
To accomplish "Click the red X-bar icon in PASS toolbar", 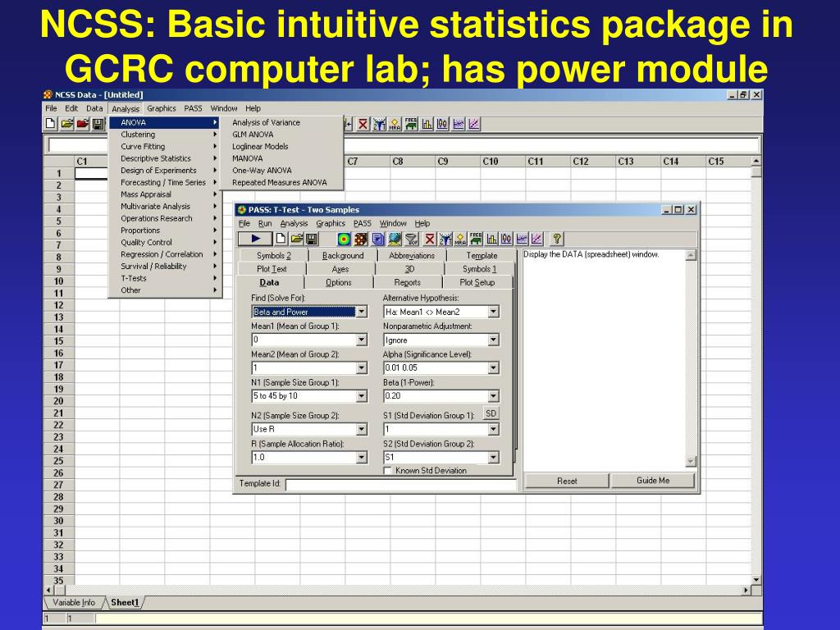I will pos(429,239).
